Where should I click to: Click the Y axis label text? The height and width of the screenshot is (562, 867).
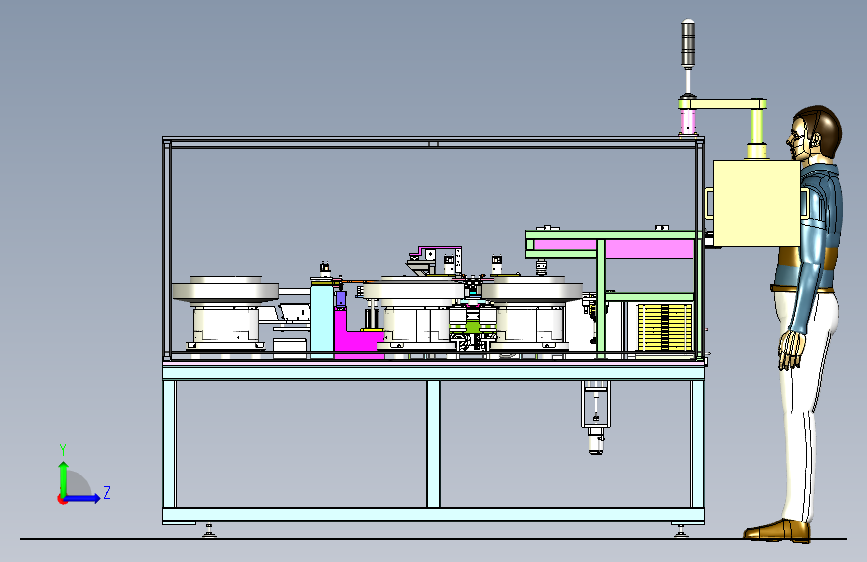coord(63,450)
